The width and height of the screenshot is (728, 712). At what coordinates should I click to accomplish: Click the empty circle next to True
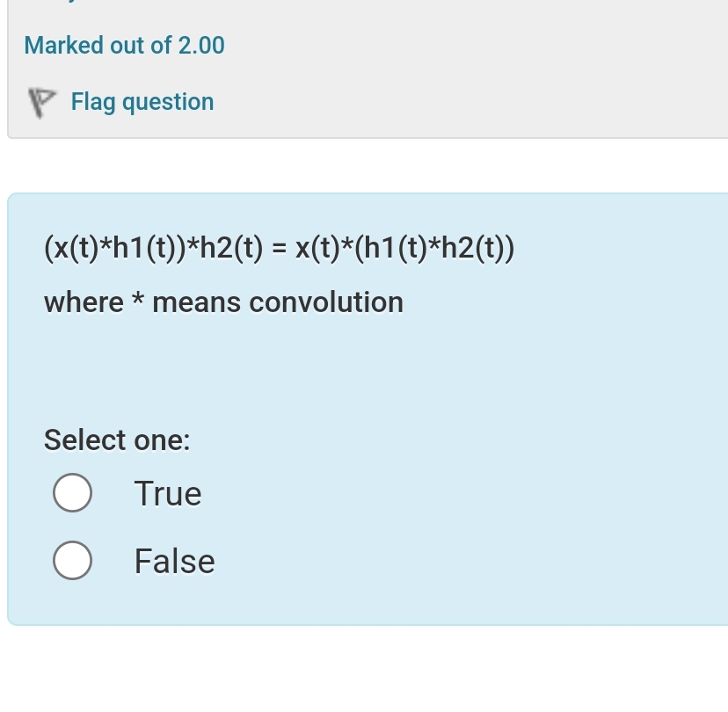click(x=72, y=493)
